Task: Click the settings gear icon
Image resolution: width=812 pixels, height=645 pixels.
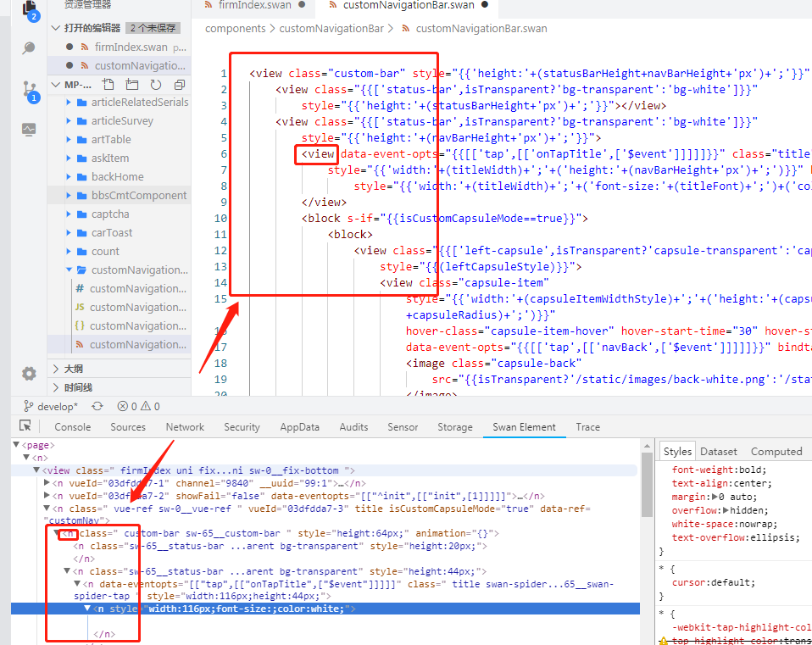Action: point(29,374)
